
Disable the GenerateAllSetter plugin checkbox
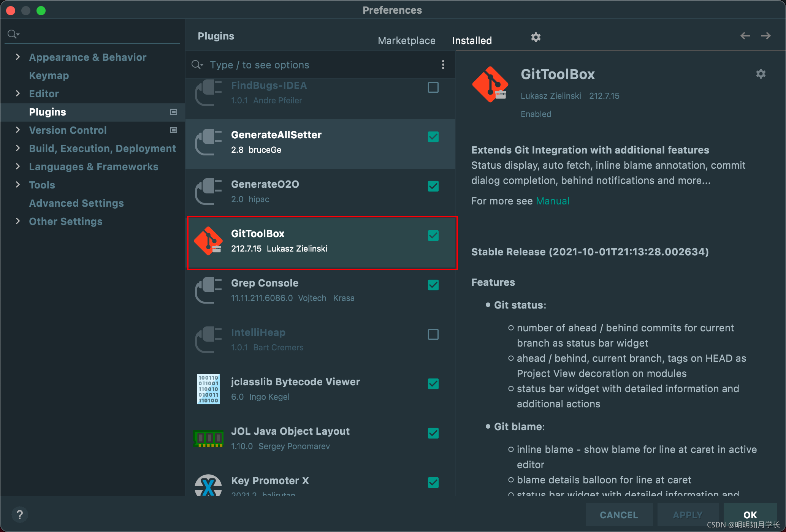tap(433, 137)
